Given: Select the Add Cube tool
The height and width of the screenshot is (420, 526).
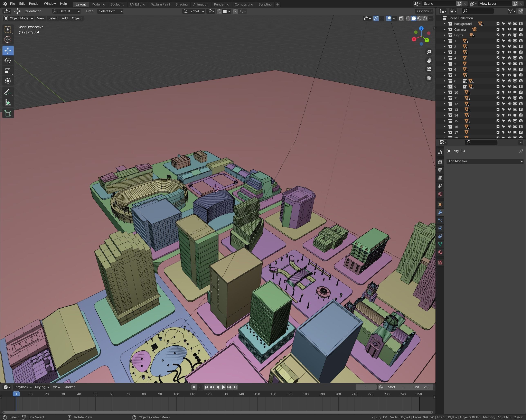Looking at the screenshot, I should coord(8,113).
